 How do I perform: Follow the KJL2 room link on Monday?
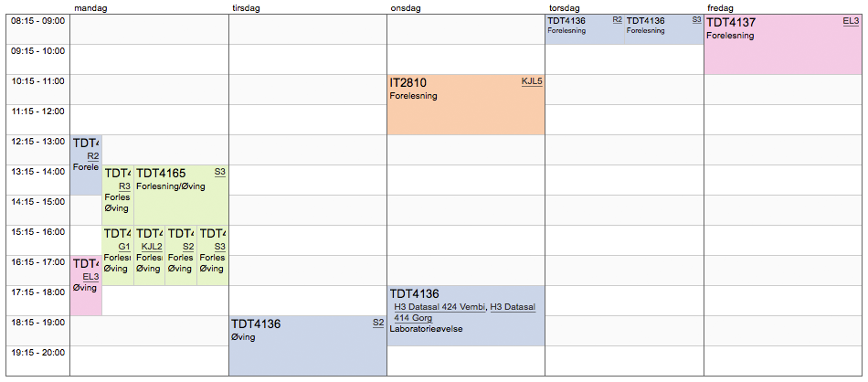[x=152, y=247]
